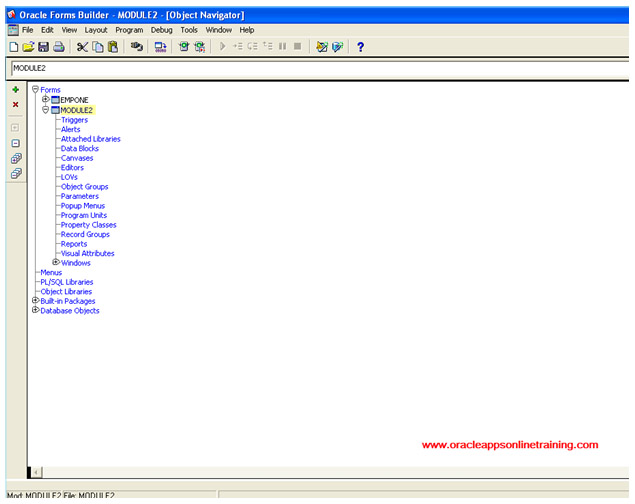The height and width of the screenshot is (504, 635).
Task: Click the red X Delete icon
Action: coord(16,104)
